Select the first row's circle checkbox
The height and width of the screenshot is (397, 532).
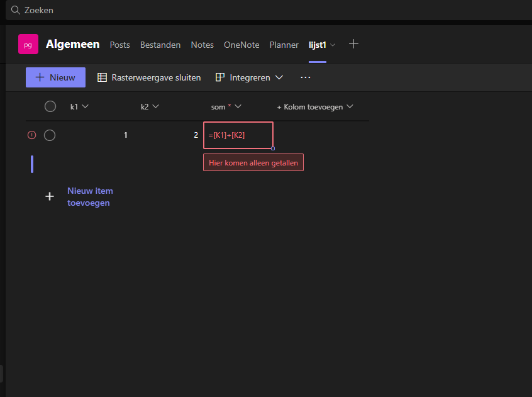[x=50, y=135]
